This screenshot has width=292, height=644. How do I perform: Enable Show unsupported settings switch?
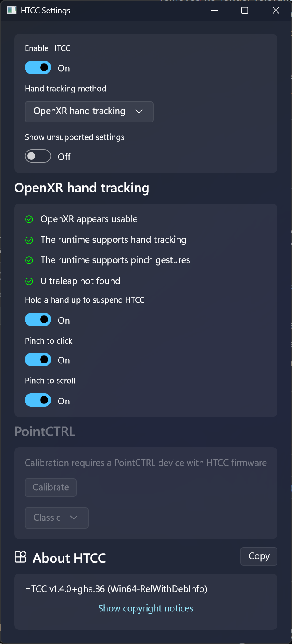pos(38,156)
